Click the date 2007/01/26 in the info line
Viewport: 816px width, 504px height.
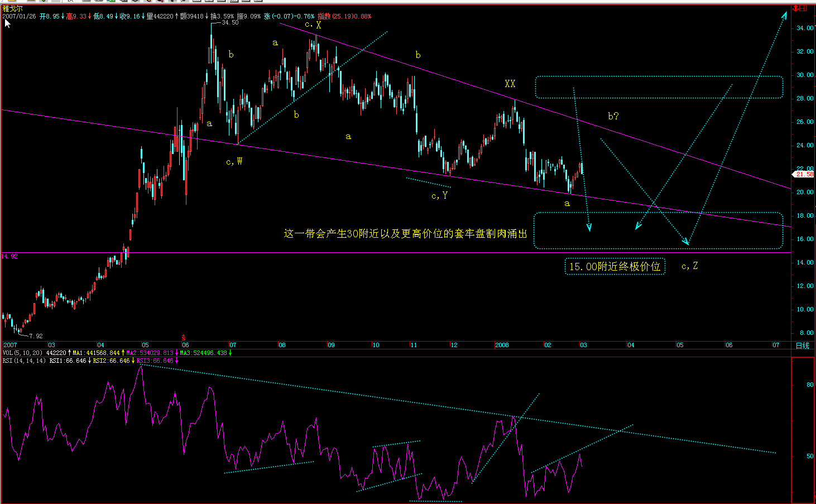pos(19,16)
